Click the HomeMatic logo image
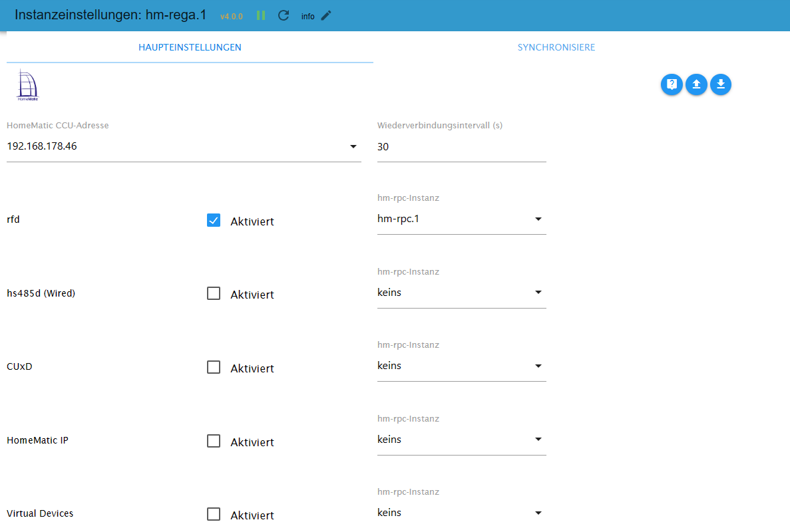The height and width of the screenshot is (532, 790). 28,85
